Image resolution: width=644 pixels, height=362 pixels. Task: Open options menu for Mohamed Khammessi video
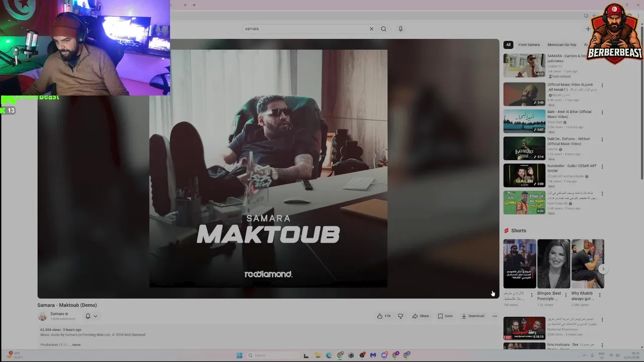(602, 320)
